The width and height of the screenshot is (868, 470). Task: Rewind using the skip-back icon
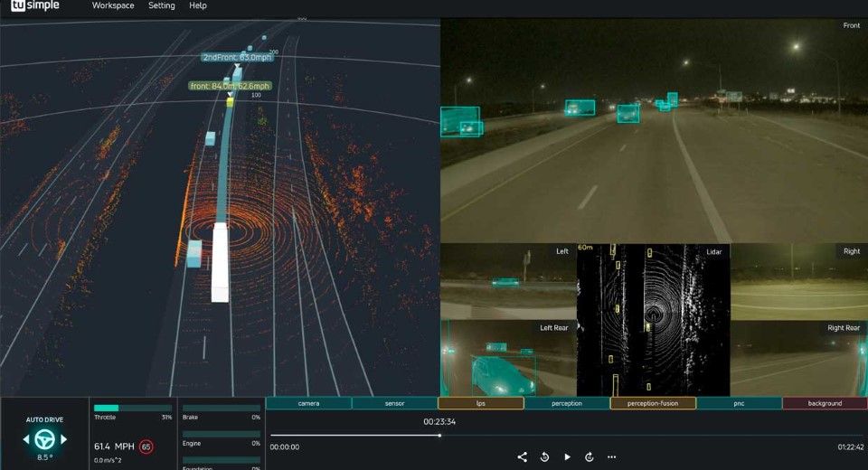(544, 456)
